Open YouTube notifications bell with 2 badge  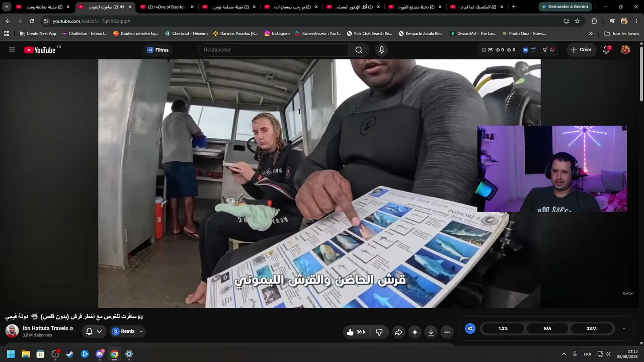[x=606, y=50]
